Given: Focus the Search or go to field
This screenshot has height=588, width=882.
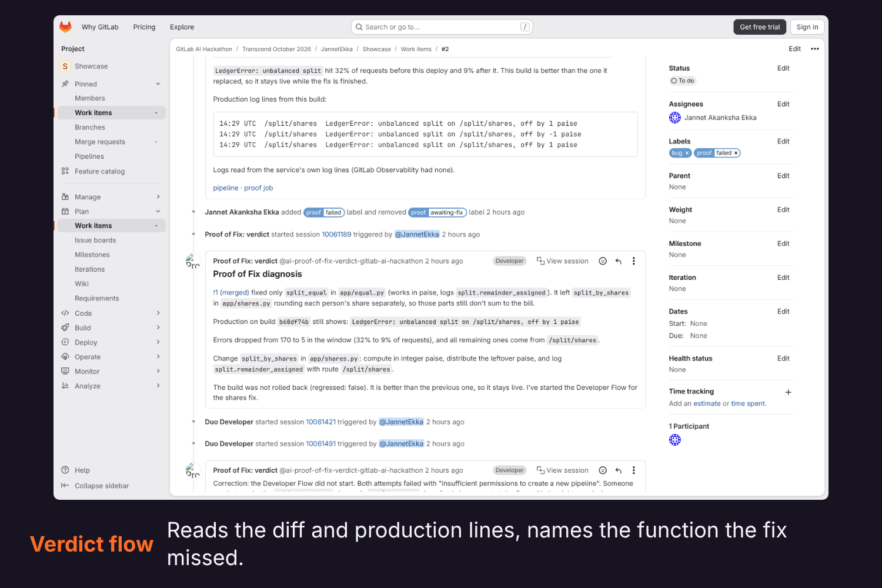Looking at the screenshot, I should coord(442,27).
